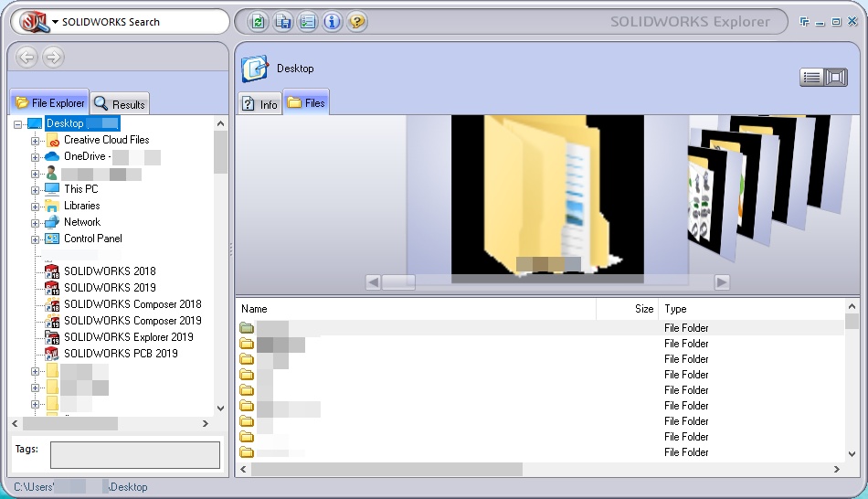Click the save/copy files toolbar icon
The image size is (868, 499).
[x=283, y=22]
